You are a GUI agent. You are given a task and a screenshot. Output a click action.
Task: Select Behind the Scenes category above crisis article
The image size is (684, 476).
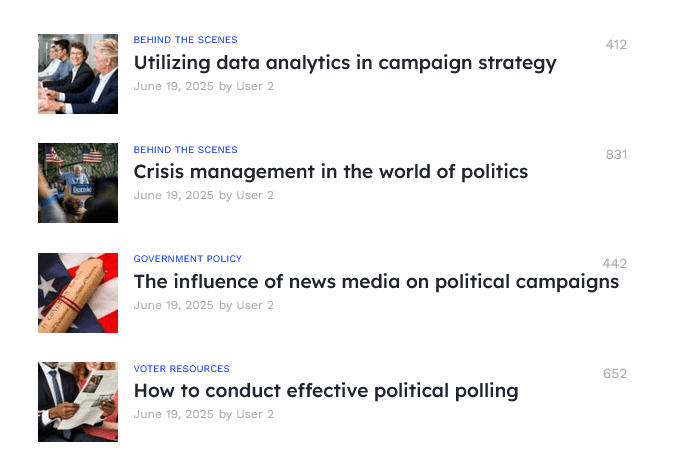pos(185,150)
